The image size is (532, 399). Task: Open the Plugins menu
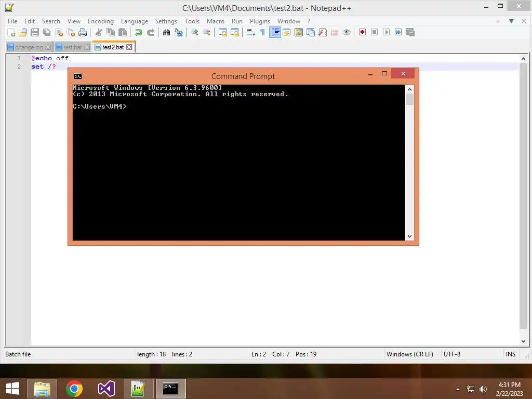pyautogui.click(x=260, y=21)
